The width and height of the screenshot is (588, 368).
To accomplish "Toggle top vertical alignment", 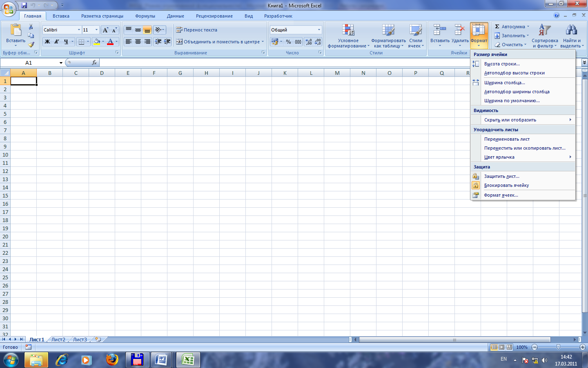I will [129, 30].
